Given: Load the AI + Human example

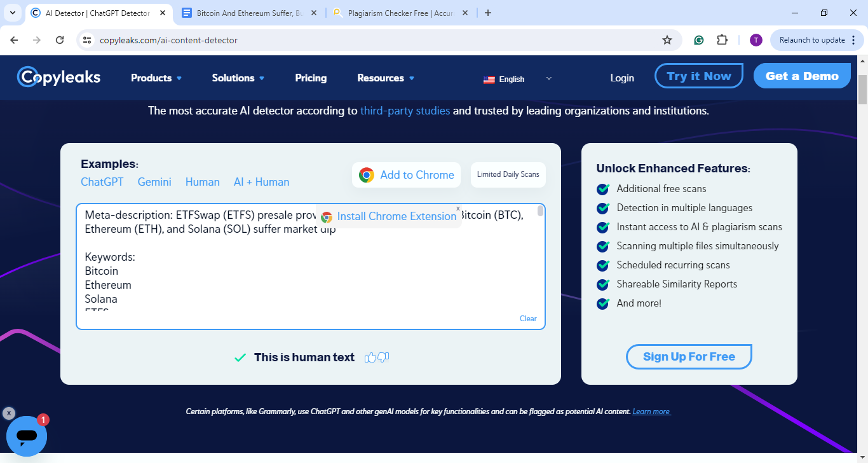Looking at the screenshot, I should pyautogui.click(x=261, y=182).
